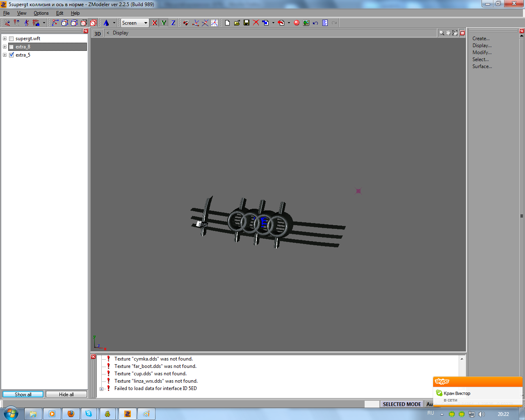Create a new file via toolbar icon
Image resolution: width=525 pixels, height=420 pixels.
228,23
